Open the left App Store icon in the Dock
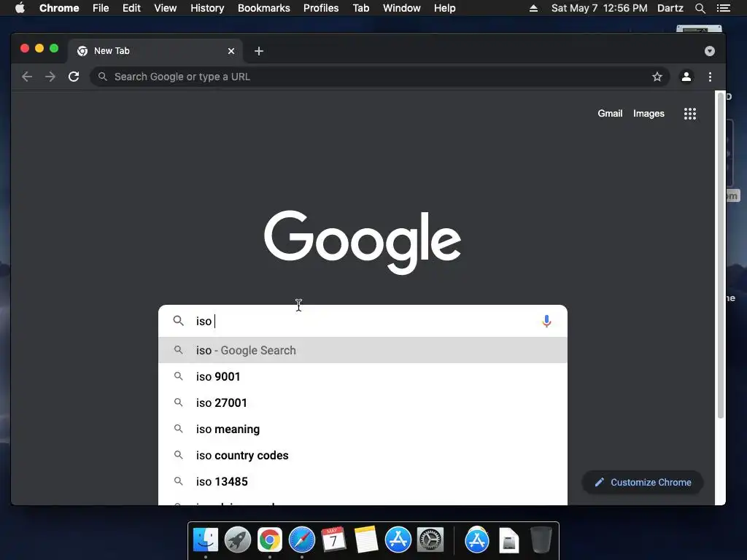The image size is (747, 560). click(398, 540)
